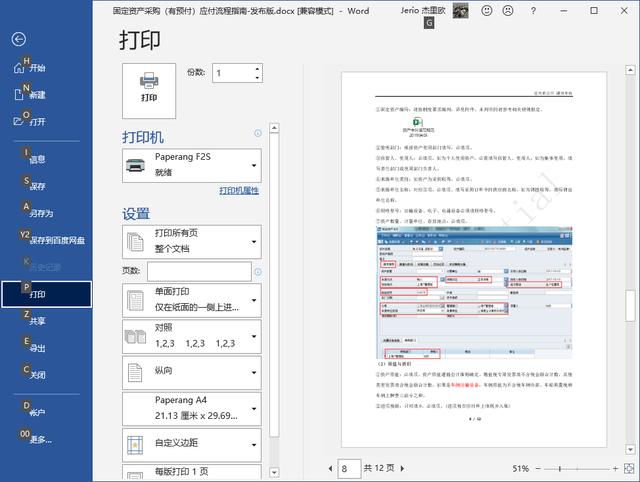This screenshot has height=482, width=640.
Task: Click the single-sided page icon
Action: pos(135,300)
